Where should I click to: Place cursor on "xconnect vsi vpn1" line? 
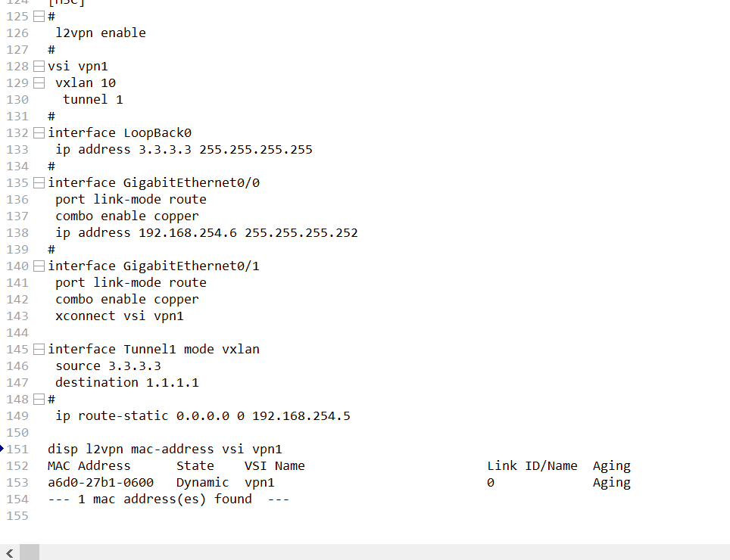click(119, 316)
